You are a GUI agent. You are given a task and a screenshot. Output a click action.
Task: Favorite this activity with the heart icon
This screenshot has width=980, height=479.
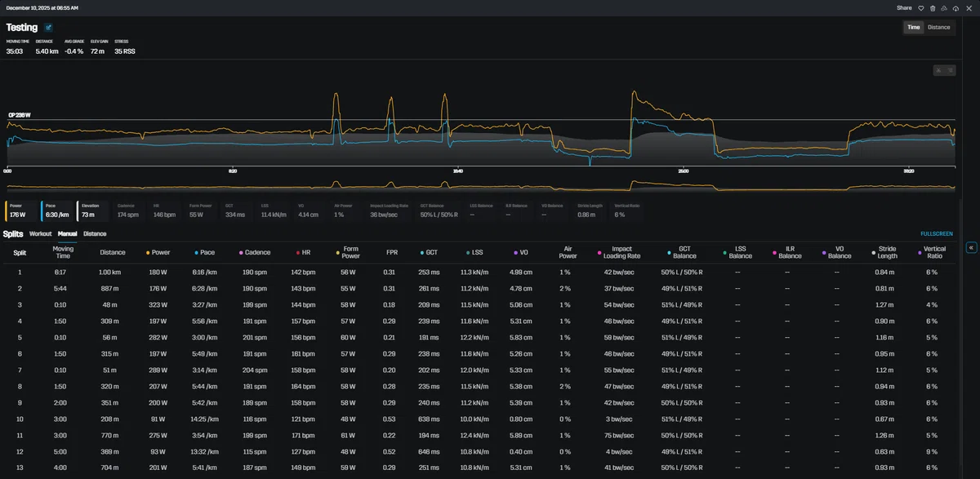(x=920, y=7)
